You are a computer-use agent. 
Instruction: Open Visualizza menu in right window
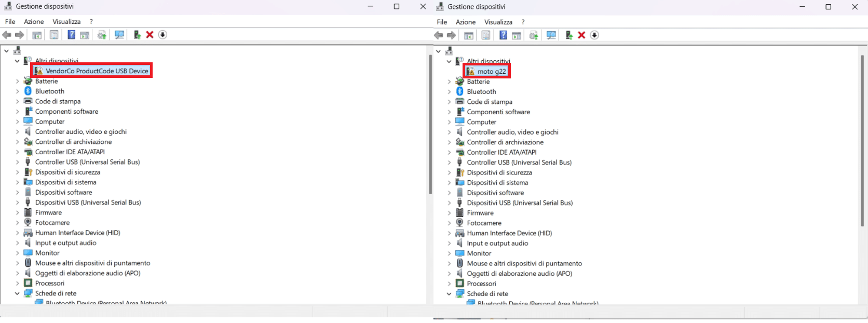pos(498,22)
